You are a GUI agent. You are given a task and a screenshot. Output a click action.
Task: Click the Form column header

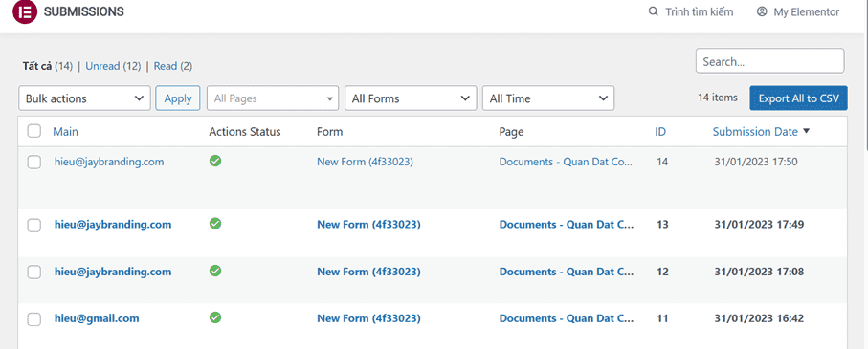pyautogui.click(x=329, y=132)
